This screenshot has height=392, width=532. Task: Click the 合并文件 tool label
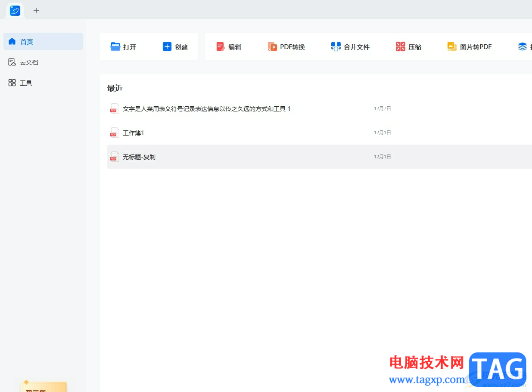(357, 47)
